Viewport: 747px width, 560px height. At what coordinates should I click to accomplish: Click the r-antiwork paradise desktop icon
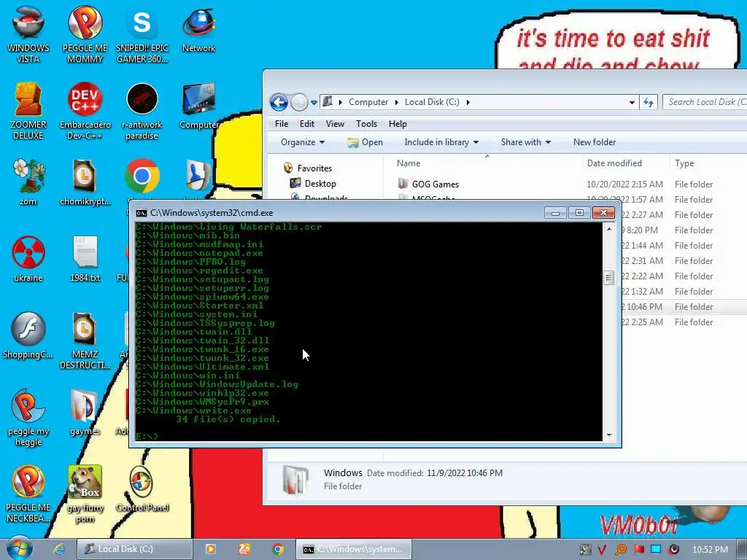click(142, 111)
